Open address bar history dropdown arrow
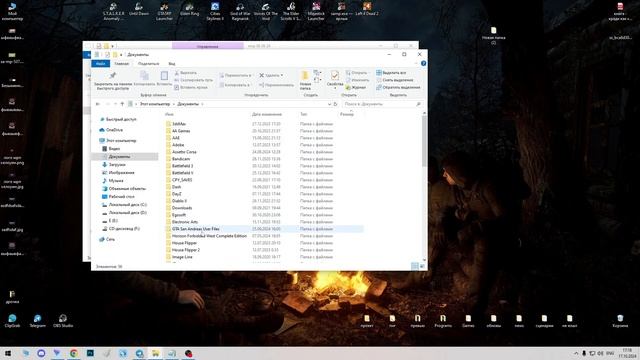640x360 pixels. pos(329,104)
